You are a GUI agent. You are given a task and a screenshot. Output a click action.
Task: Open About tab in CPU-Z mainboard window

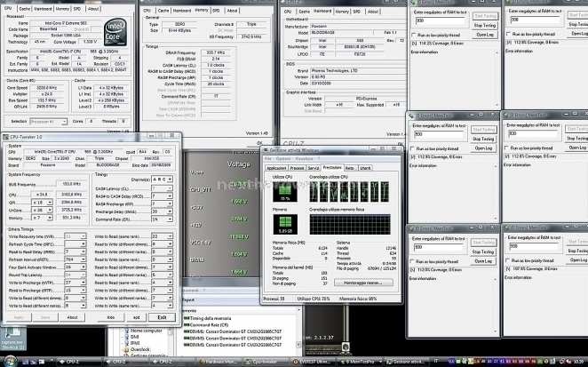[x=373, y=12]
